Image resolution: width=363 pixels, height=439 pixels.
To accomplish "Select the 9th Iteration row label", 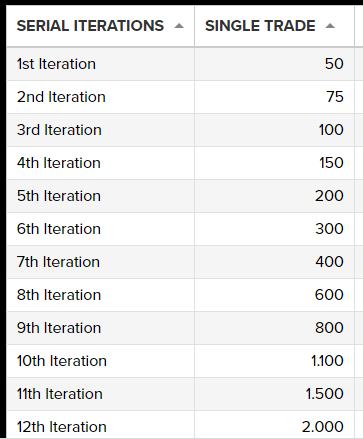I will (x=59, y=328).
